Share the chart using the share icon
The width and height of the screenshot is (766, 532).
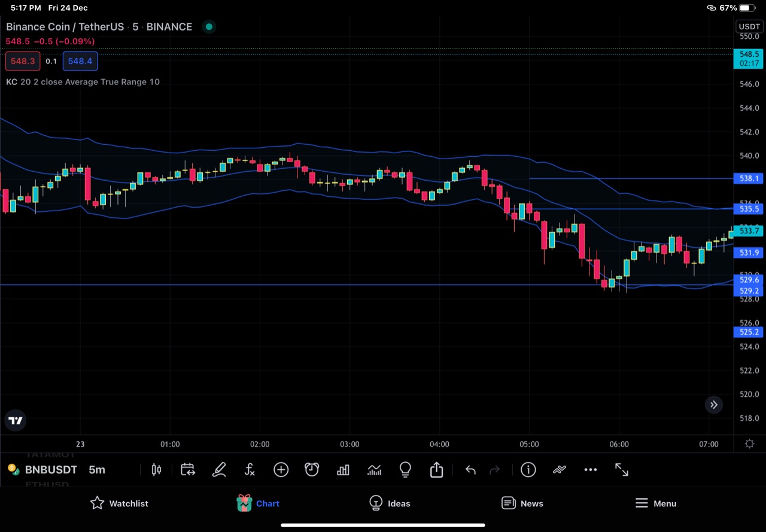point(436,470)
